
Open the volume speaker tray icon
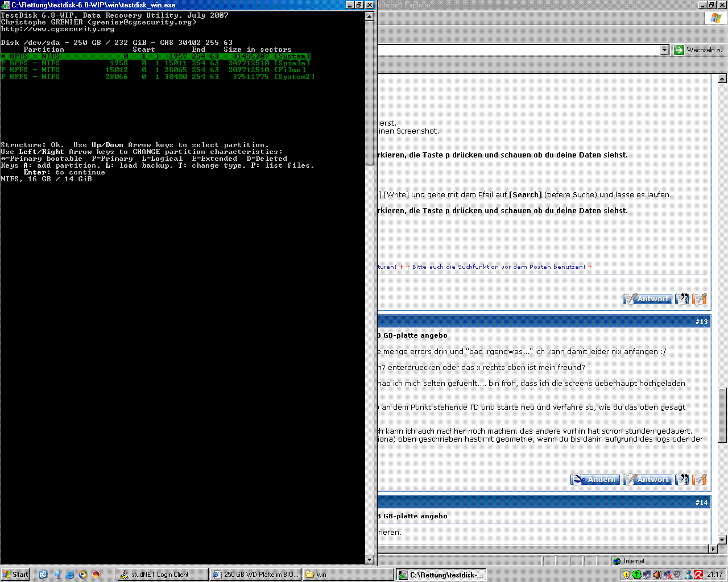tap(657, 575)
